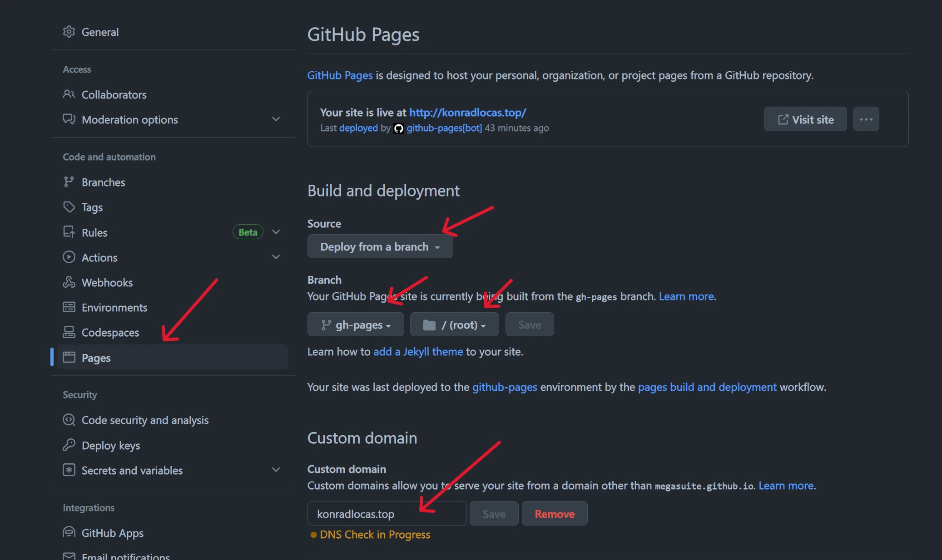Select Pages in the settings sidebar
The height and width of the screenshot is (560, 942).
pyautogui.click(x=96, y=358)
